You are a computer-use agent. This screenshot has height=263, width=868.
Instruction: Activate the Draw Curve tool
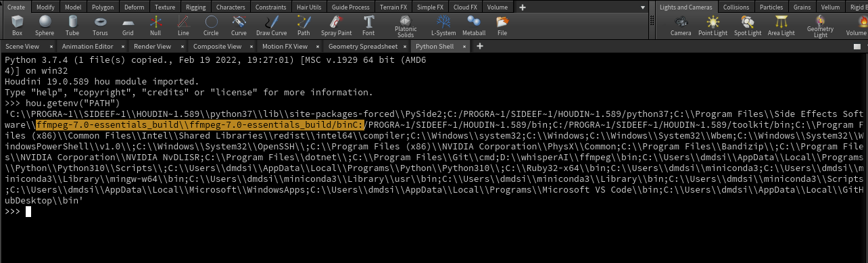pyautogui.click(x=271, y=26)
